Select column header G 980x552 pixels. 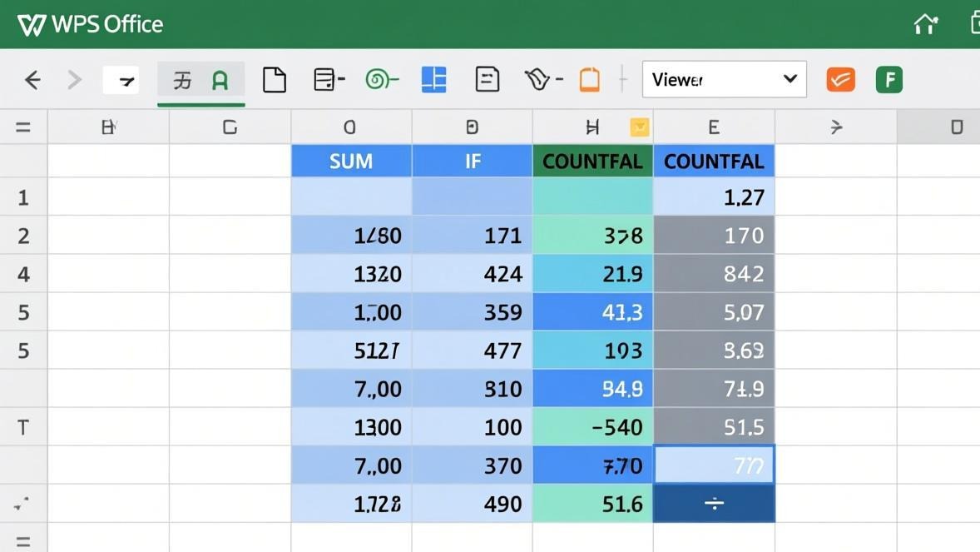point(230,127)
